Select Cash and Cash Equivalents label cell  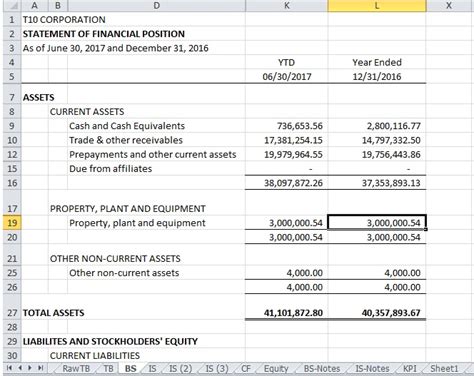coord(156,126)
